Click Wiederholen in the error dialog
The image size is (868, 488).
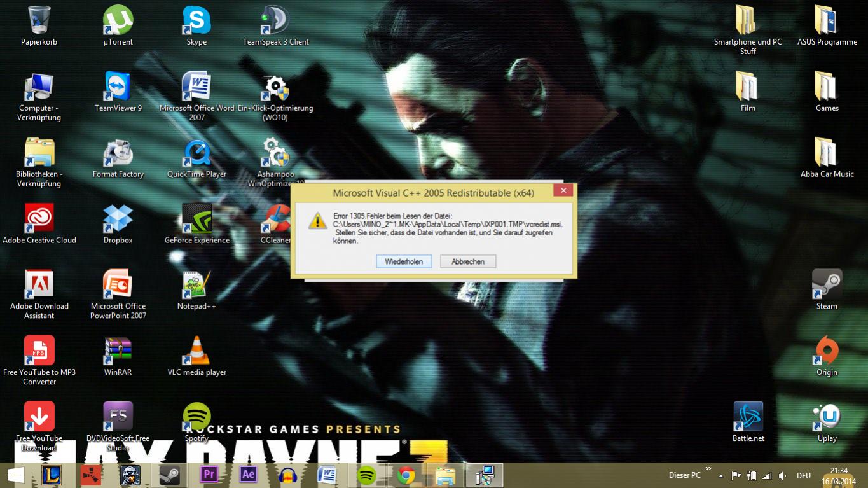point(404,261)
